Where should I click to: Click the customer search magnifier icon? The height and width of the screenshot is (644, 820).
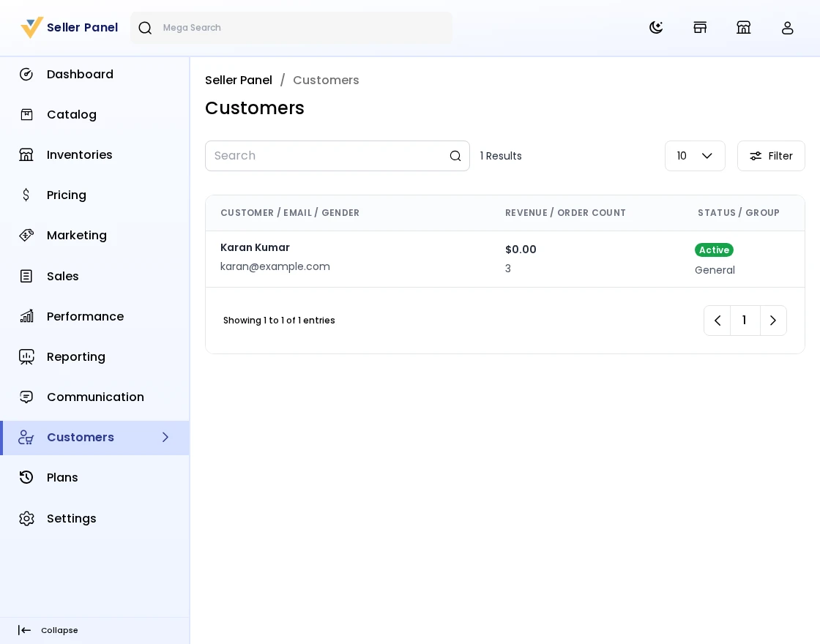point(455,156)
